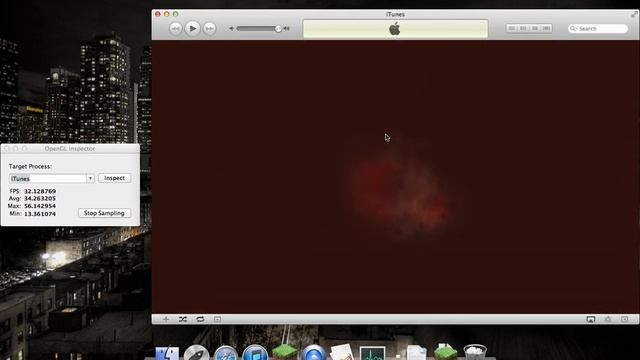Open the Trash in the Dock
Image resolution: width=640 pixels, height=360 pixels.
pyautogui.click(x=475, y=353)
